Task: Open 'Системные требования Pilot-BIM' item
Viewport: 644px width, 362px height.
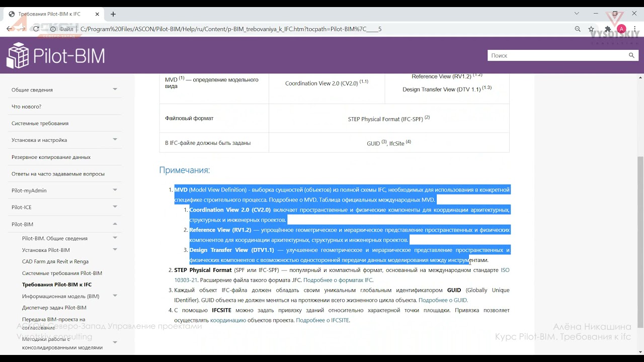Action: pos(62,273)
